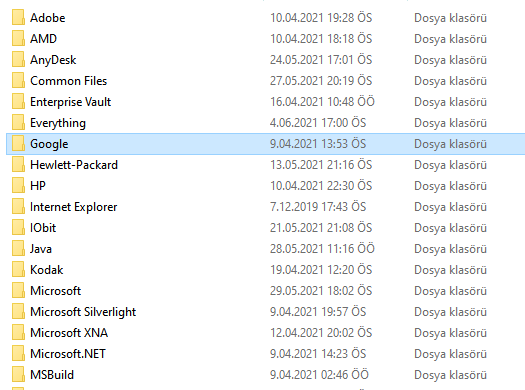
Task: Click date 9.04.2021 02:46 ÖÖ
Action: [x=319, y=375]
